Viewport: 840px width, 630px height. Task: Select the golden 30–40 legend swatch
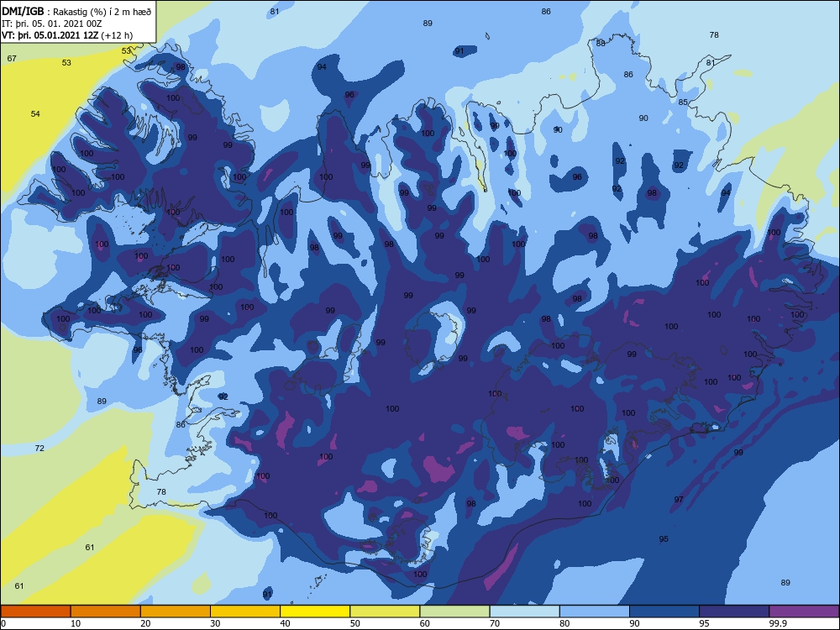click(245, 612)
